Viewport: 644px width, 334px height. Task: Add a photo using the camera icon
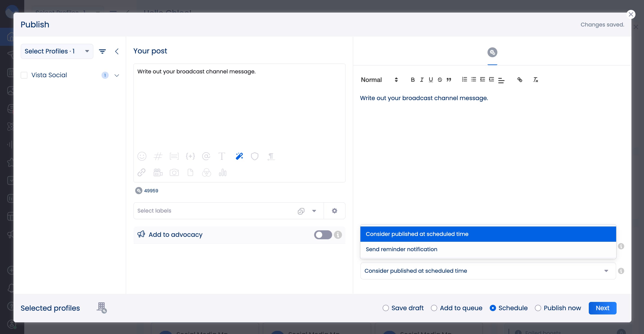(x=174, y=172)
